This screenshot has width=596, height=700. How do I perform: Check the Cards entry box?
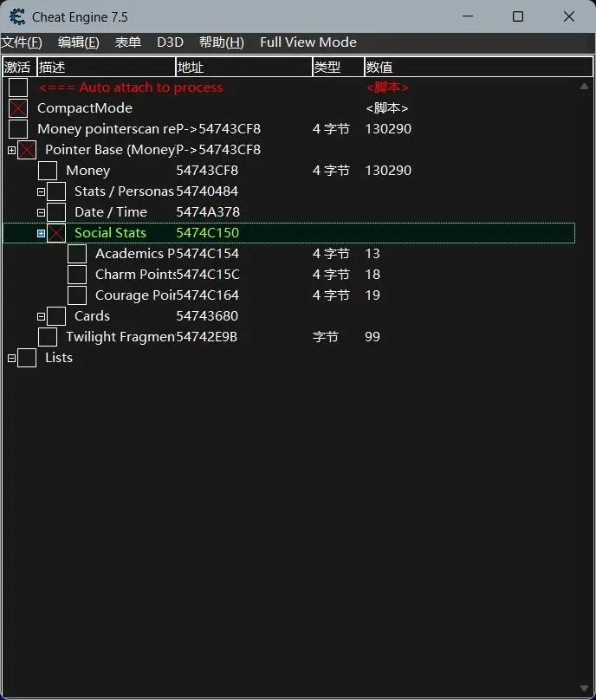click(x=56, y=316)
